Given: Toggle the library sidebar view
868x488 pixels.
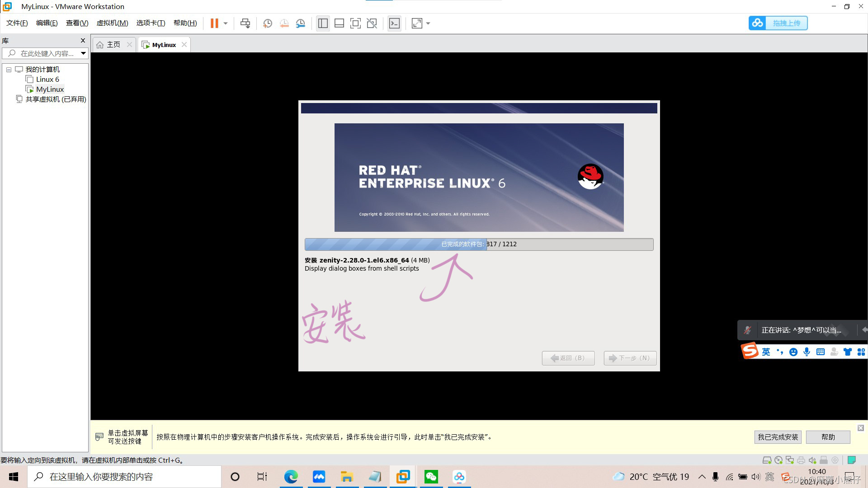Looking at the screenshot, I should (323, 23).
